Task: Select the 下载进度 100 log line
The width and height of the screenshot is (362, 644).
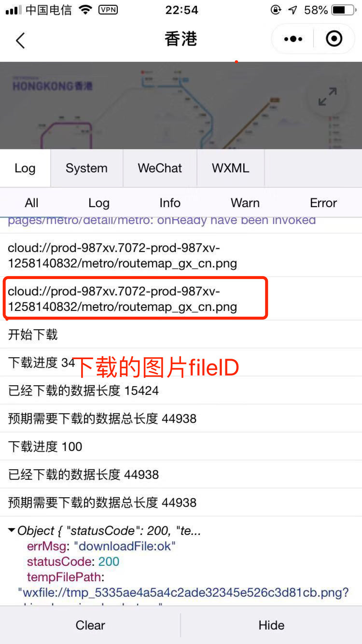Action: 181,447
